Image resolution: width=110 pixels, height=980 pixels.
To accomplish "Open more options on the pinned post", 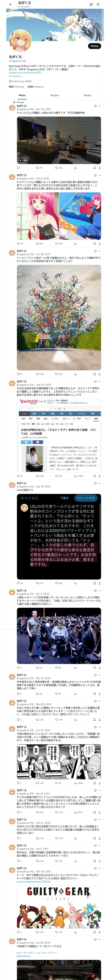I will [100, 106].
